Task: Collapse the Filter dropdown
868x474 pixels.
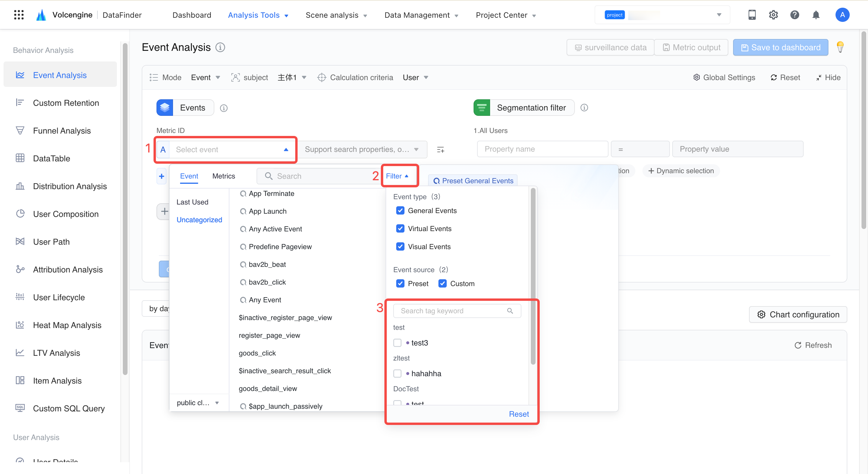Action: (397, 176)
